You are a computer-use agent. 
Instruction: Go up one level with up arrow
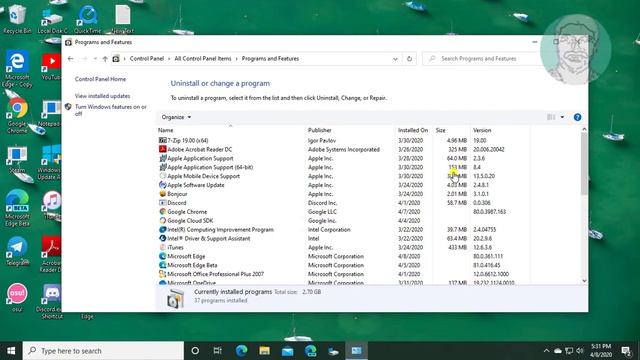coord(105,59)
